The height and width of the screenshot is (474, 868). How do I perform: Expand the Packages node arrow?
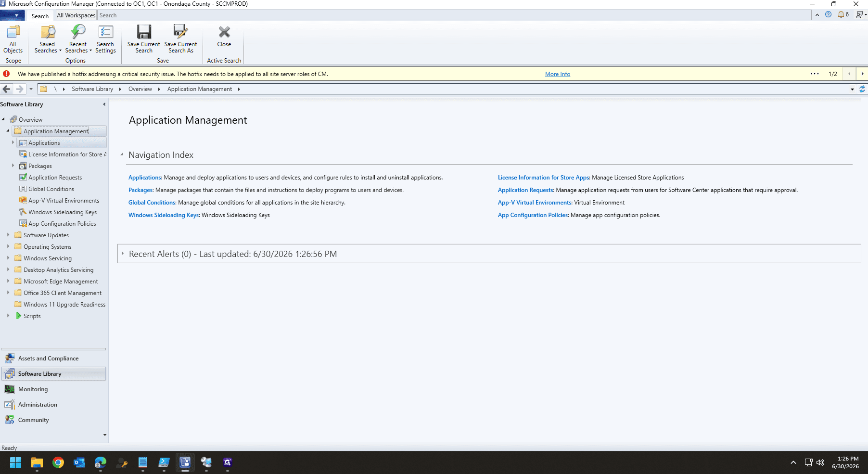tap(13, 166)
